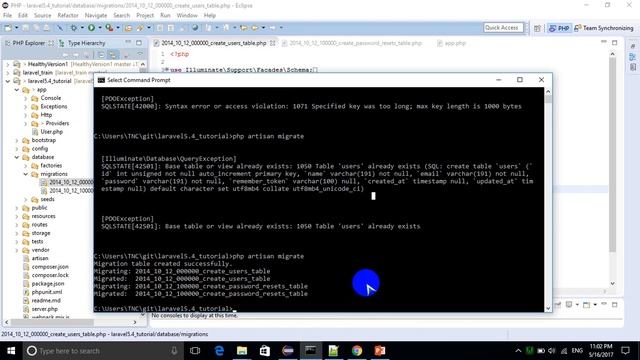The height and width of the screenshot is (360, 640).
Task: Click the Cortana microphone icon
Action: [x=174, y=351]
